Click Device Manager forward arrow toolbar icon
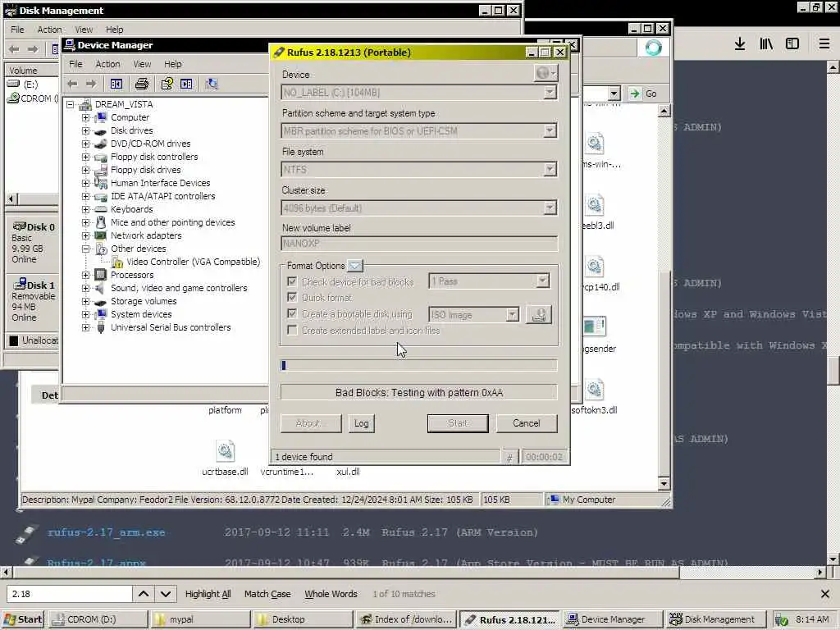This screenshot has width=840, height=630. 91,84
